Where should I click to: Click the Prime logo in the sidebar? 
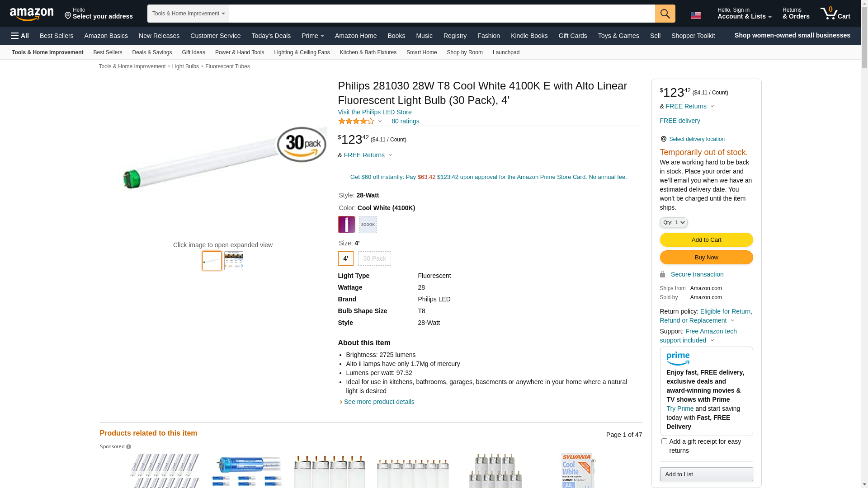tap(678, 358)
